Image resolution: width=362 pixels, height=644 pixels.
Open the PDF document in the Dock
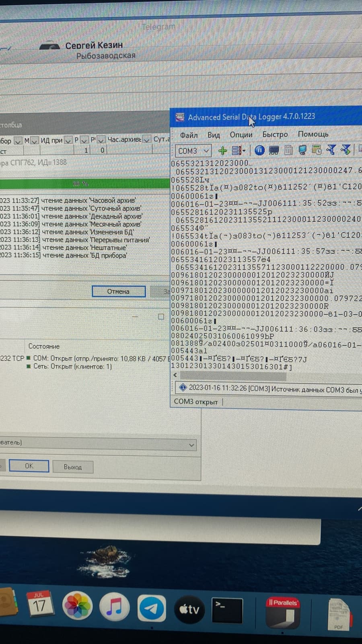tap(339, 615)
